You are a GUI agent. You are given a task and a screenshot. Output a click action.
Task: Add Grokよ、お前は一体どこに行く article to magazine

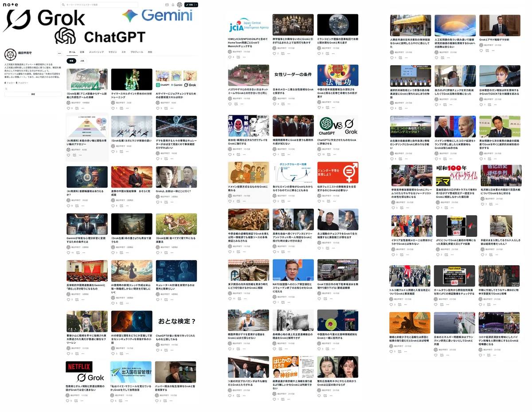click(166, 202)
